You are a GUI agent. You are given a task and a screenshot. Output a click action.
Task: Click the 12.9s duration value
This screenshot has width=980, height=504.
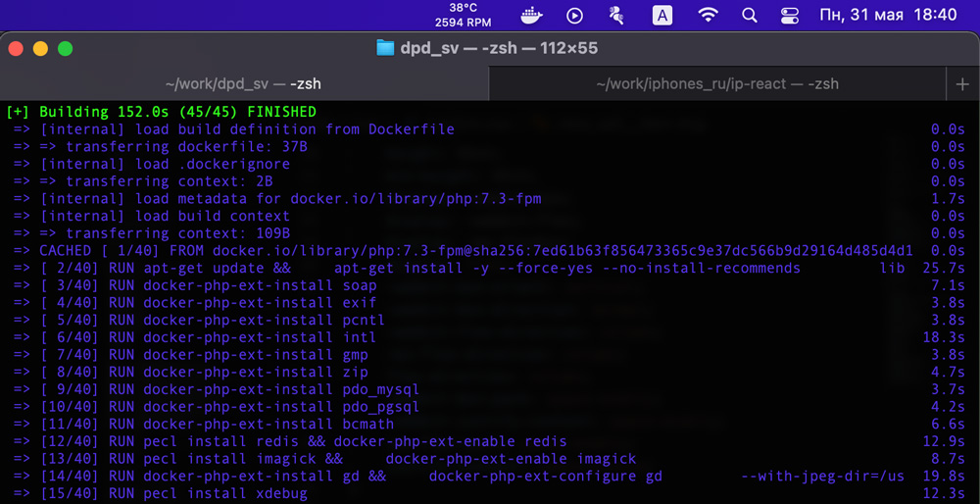pos(944,441)
